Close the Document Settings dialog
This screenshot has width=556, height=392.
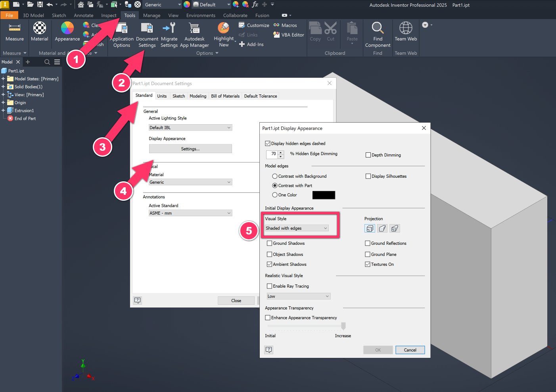(x=236, y=300)
